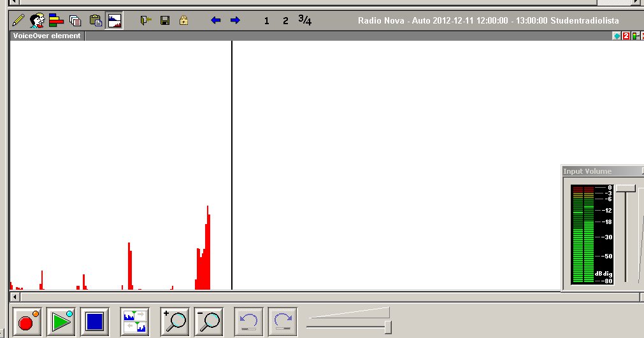Select the VoiceOver element tab
Screen dimensions: 644x338
[x=47, y=36]
